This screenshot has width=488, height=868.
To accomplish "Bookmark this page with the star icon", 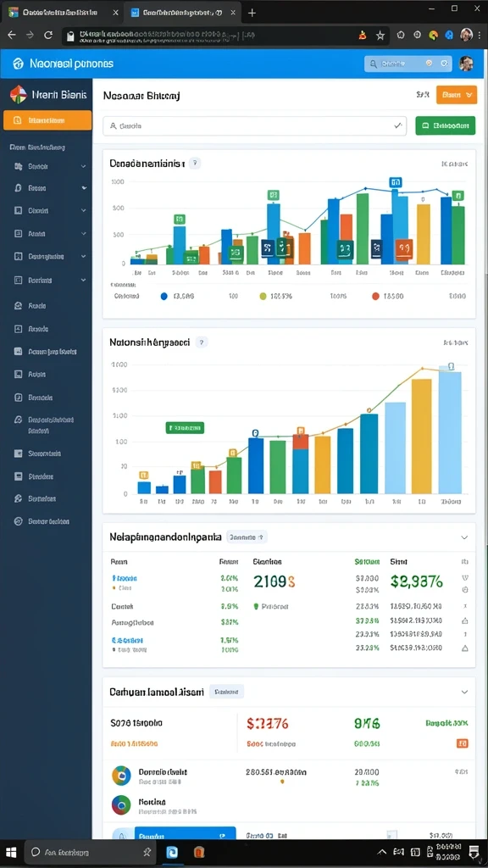I will click(380, 36).
